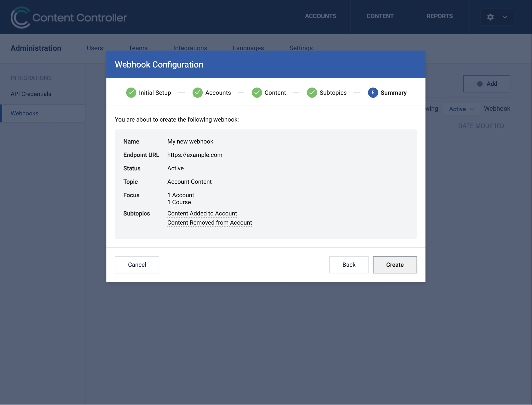Screen dimensions: 532x405
Task: Click the Back button
Action: pos(349,265)
